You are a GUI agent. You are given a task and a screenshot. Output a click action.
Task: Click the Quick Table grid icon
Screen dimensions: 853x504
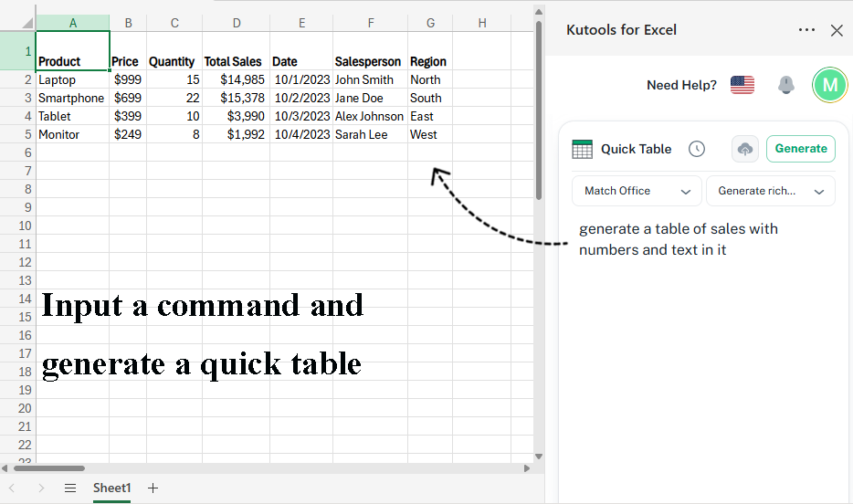[582, 149]
